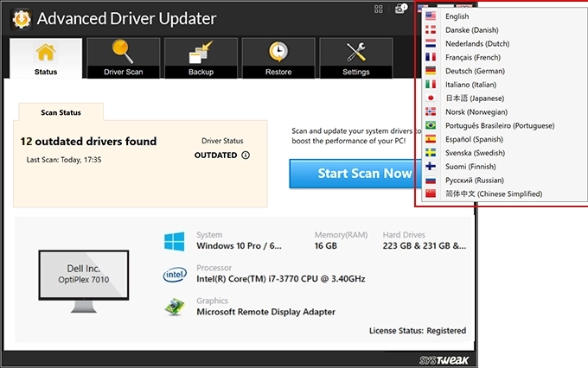Click the Dell Inc. monitor image
This screenshot has height=368, width=588.
click(84, 281)
